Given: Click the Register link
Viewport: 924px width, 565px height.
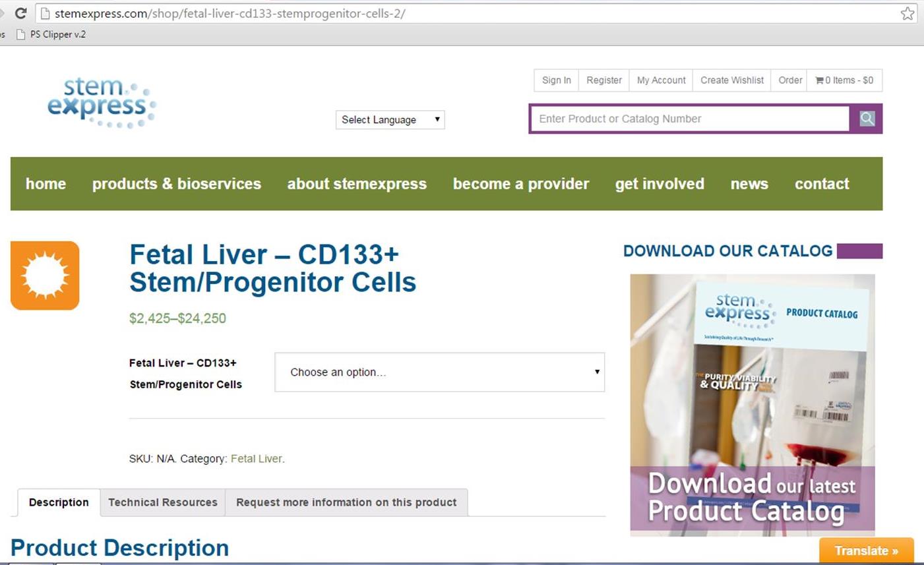Looking at the screenshot, I should [604, 80].
